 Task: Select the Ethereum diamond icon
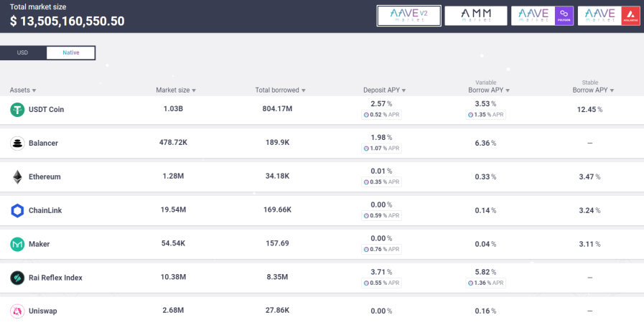tap(17, 177)
